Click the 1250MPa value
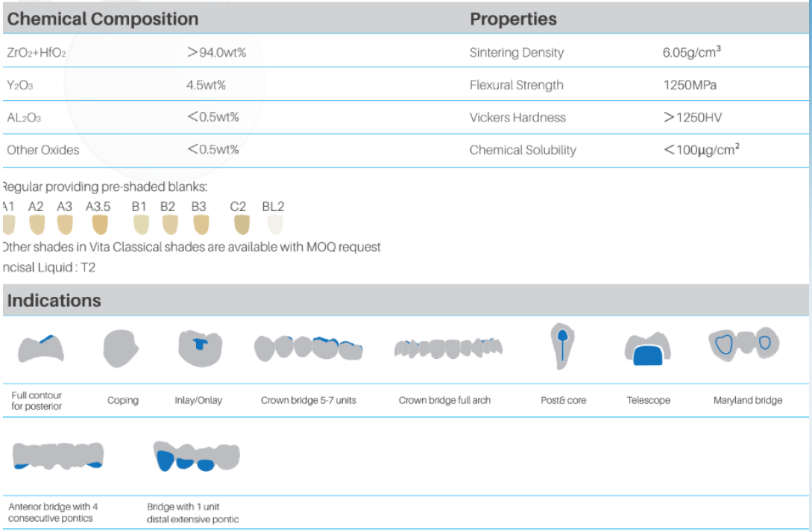 (690, 85)
